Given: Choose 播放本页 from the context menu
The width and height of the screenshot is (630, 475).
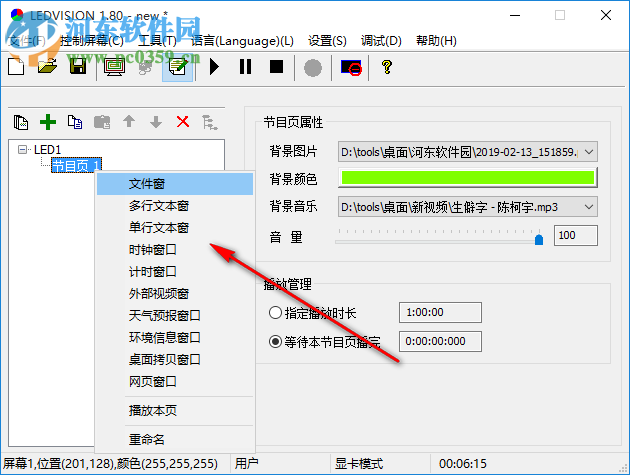Looking at the screenshot, I should coord(175,410).
